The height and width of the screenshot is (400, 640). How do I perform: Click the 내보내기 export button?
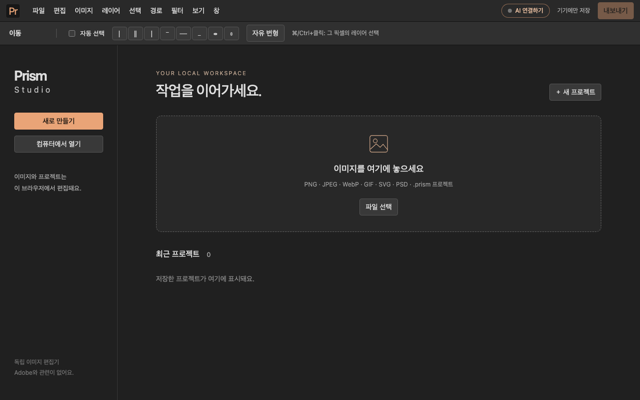(x=616, y=11)
